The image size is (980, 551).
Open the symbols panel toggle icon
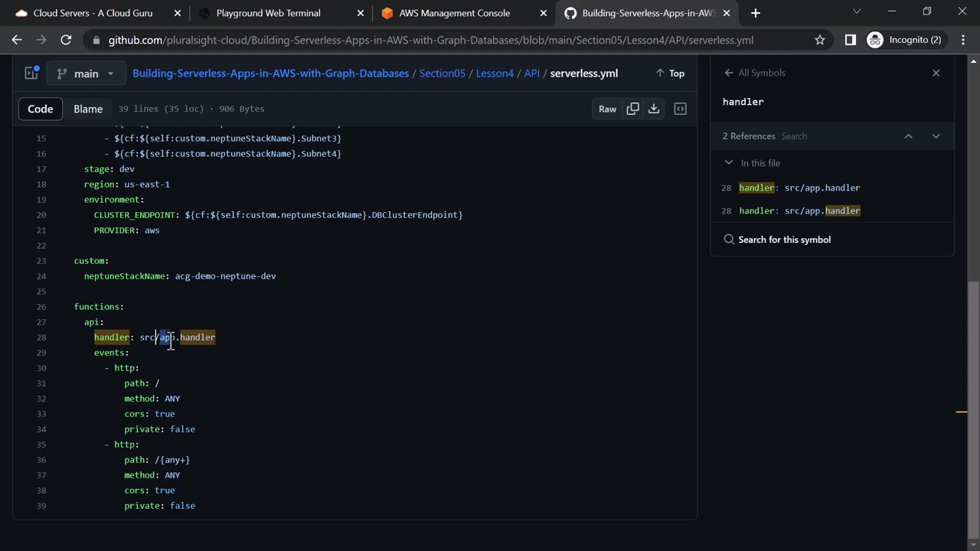[680, 109]
